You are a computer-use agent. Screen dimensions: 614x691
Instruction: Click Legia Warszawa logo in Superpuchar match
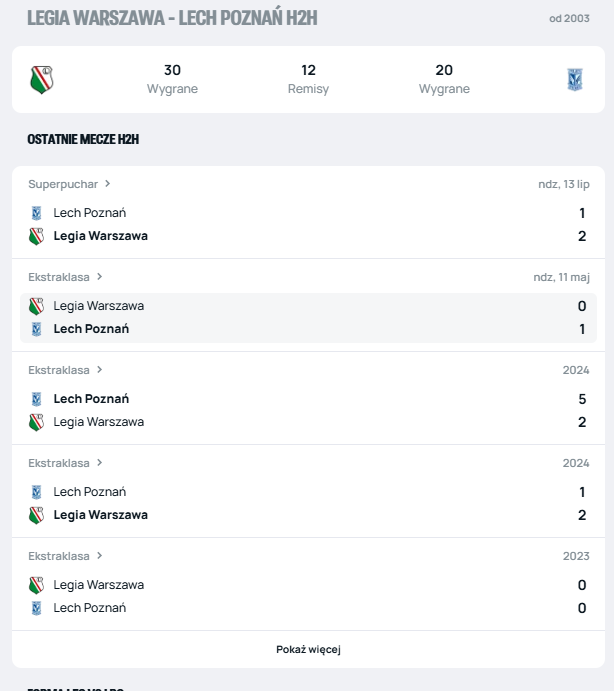click(37, 236)
